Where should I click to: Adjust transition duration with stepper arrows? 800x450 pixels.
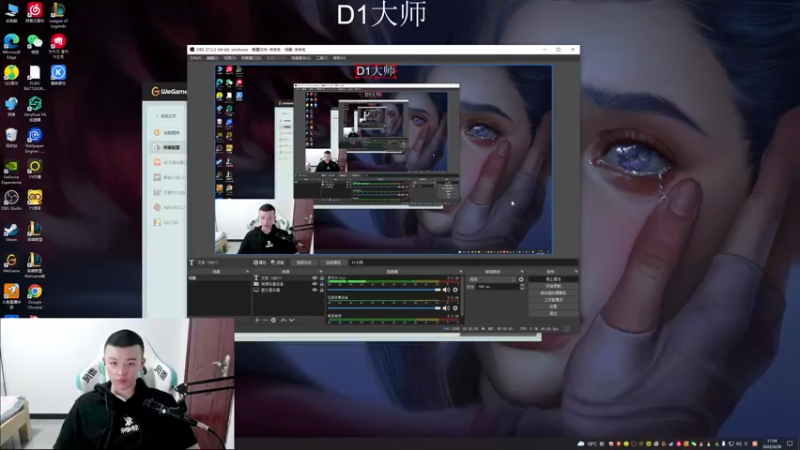pos(522,287)
